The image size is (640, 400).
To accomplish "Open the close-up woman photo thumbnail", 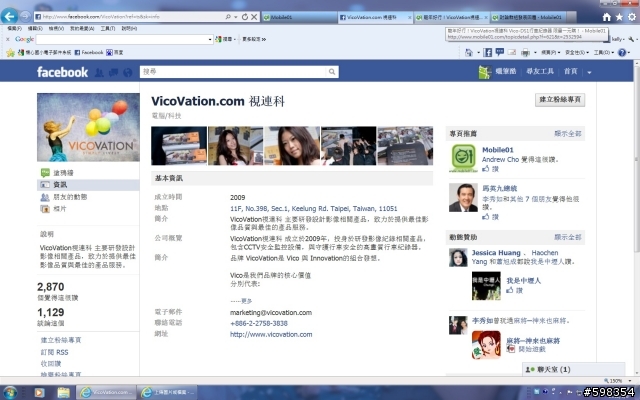I will pyautogui.click(x=292, y=146).
